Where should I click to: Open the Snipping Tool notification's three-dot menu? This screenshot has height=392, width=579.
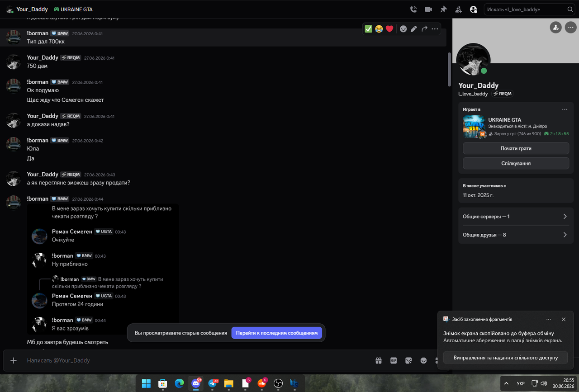point(549,319)
